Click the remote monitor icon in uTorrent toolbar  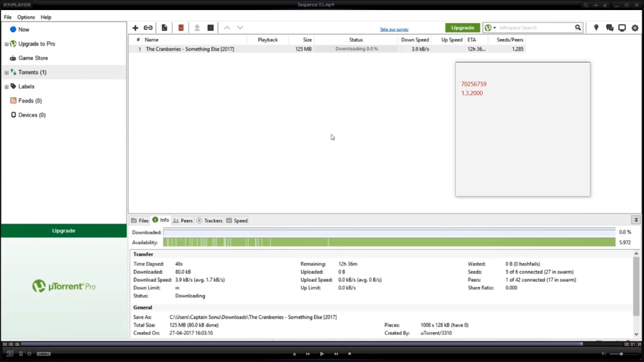click(x=622, y=28)
